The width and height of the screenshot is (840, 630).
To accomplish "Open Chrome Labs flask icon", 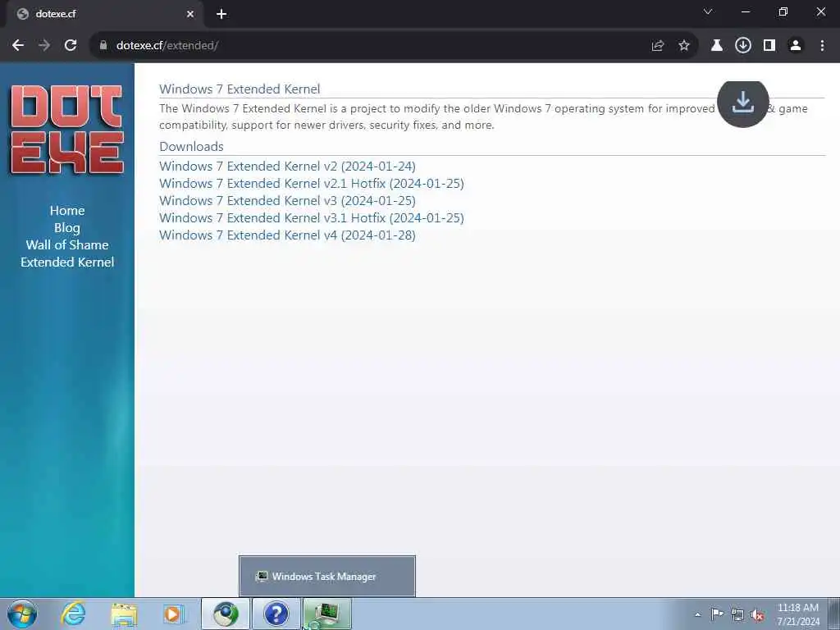I will tap(716, 46).
